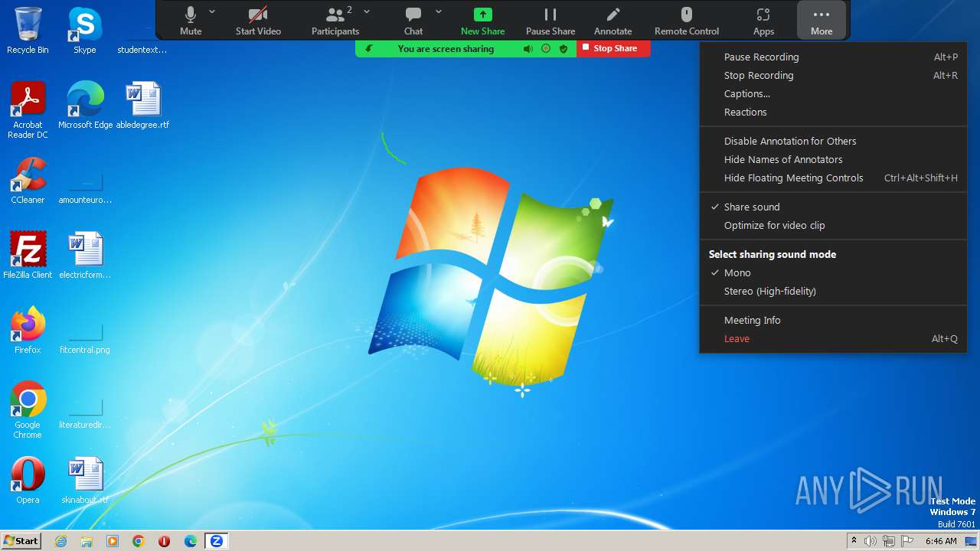This screenshot has height=551, width=980.
Task: Click the speaker icon in sharing bar
Action: point(528,48)
